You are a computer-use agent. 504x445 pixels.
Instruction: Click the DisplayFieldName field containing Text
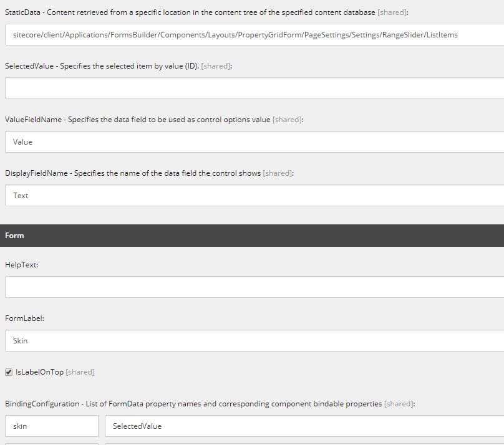pos(254,196)
